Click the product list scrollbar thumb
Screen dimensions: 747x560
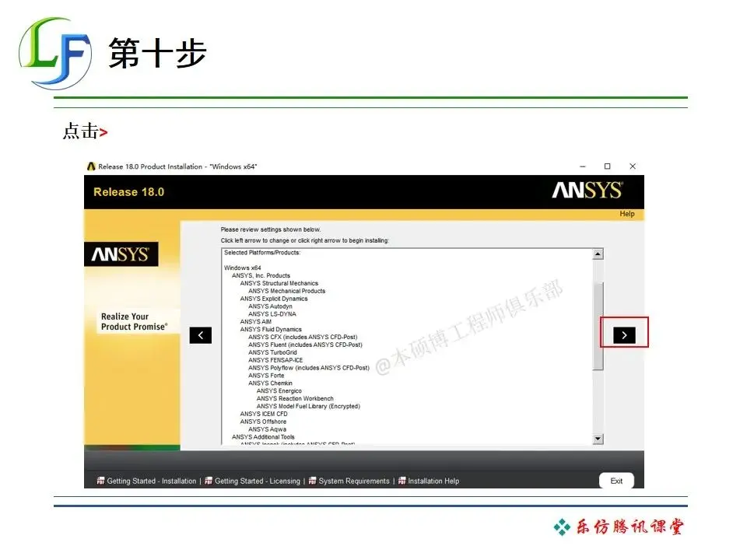(x=598, y=325)
